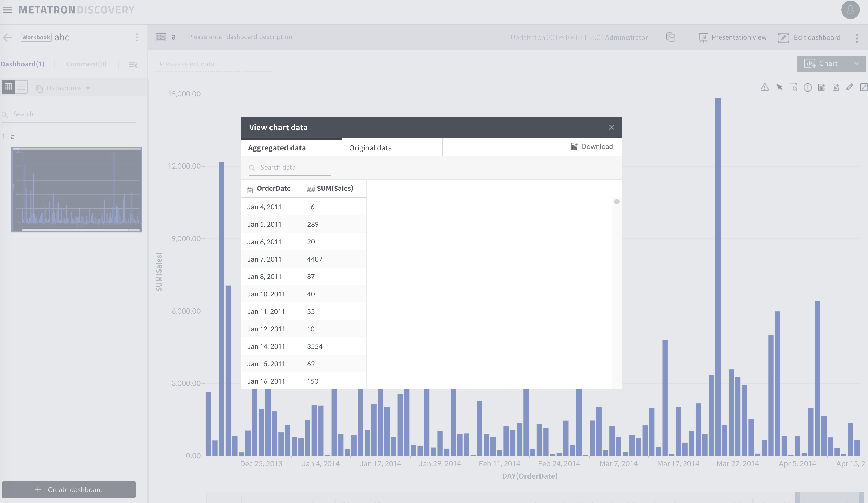Toggle the sidebar grid view
This screenshot has width=868, height=503.
[x=8, y=87]
